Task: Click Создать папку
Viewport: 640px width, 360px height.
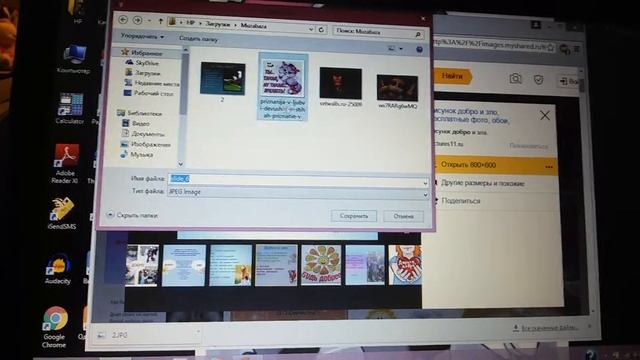Action: [198, 39]
